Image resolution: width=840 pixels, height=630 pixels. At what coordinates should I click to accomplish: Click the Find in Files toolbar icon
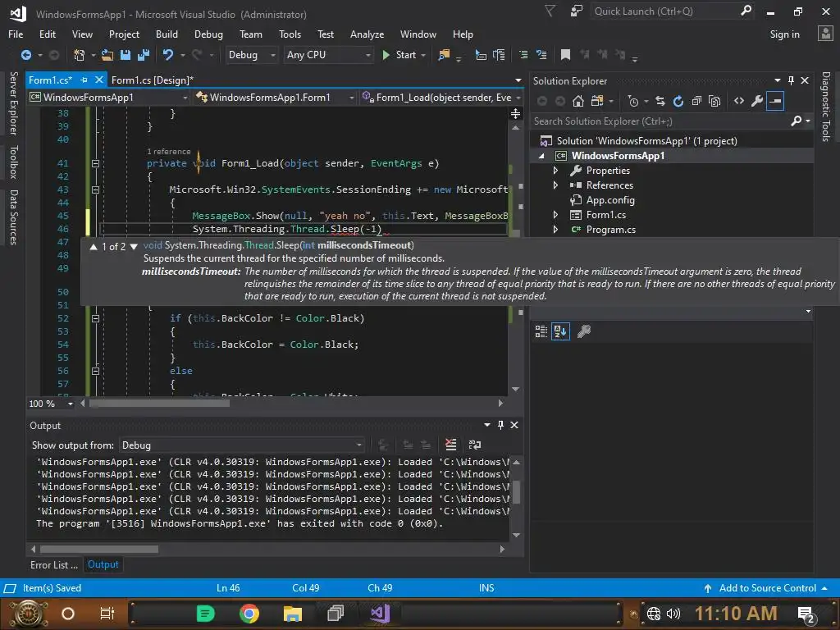pos(444,55)
